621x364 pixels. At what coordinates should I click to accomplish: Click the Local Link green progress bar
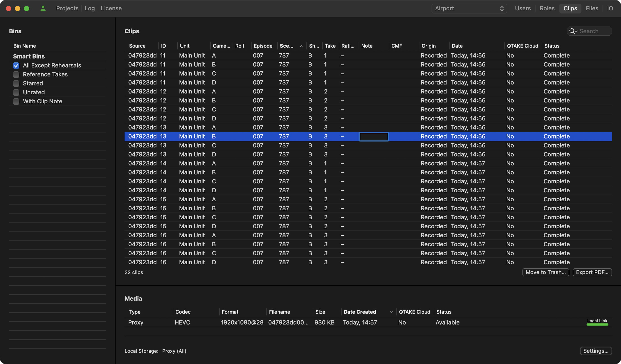point(597,325)
